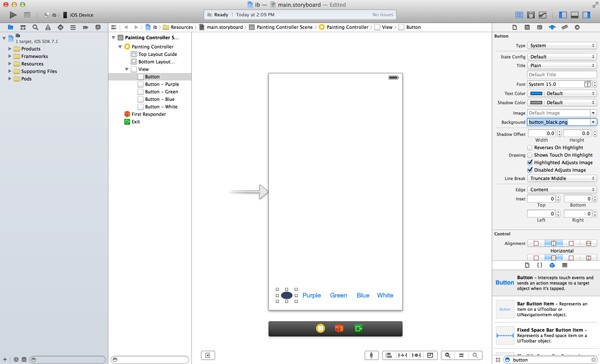Run the project with the Play button
Screen dimensions: 600x364
13,15
